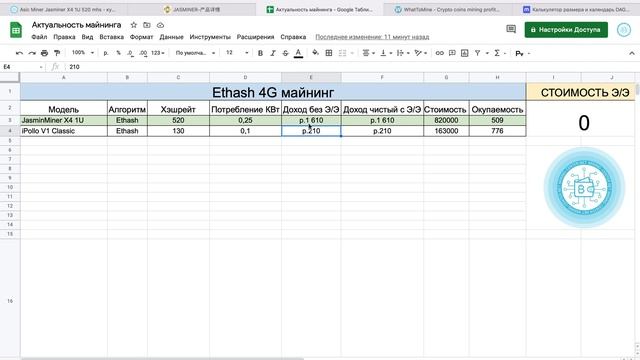Image resolution: width=640 pixels, height=360 pixels.
Task: Switch to the DAG calculator browser tab
Action: coord(576,9)
